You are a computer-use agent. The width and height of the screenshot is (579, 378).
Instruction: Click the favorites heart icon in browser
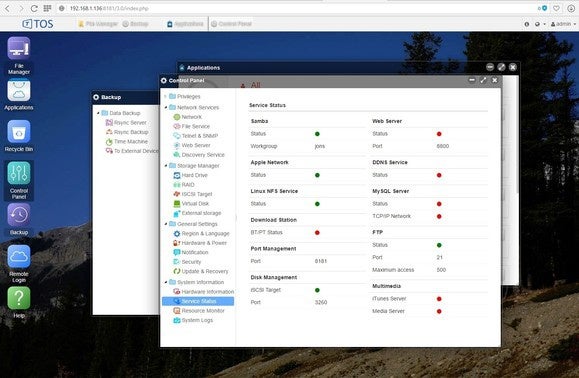point(556,8)
